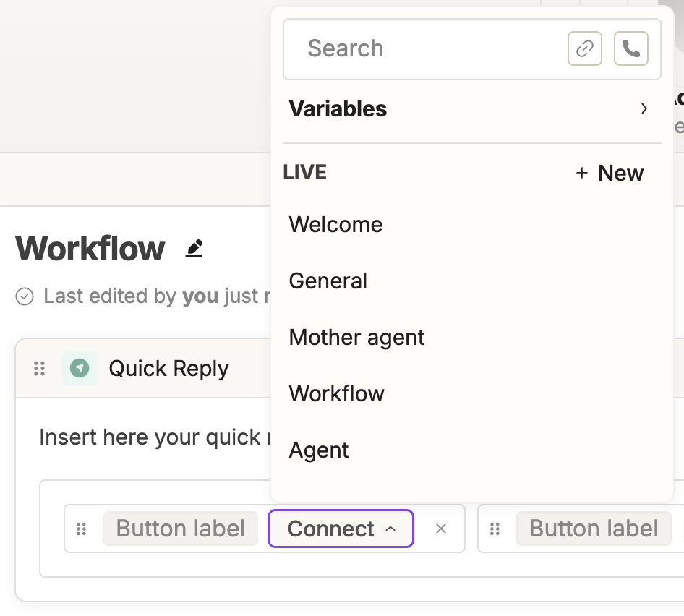The width and height of the screenshot is (684, 616).
Task: Expand the Variables submenu
Action: coord(644,109)
